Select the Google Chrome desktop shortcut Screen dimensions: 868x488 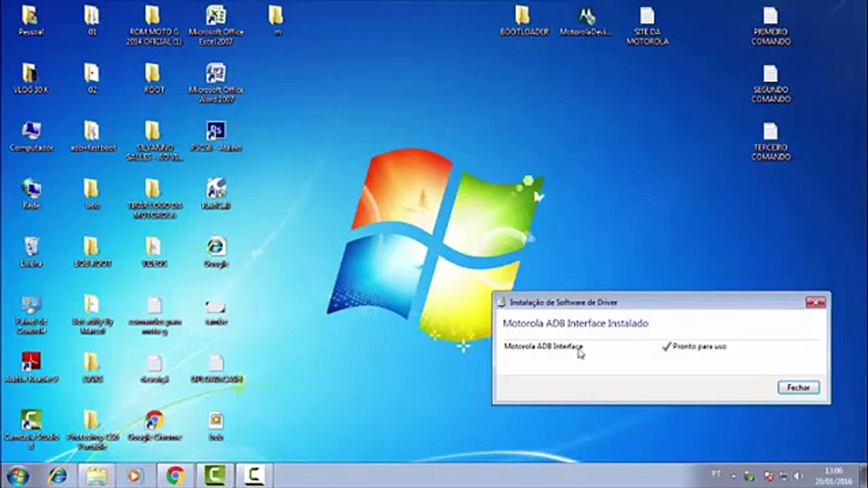(x=155, y=426)
